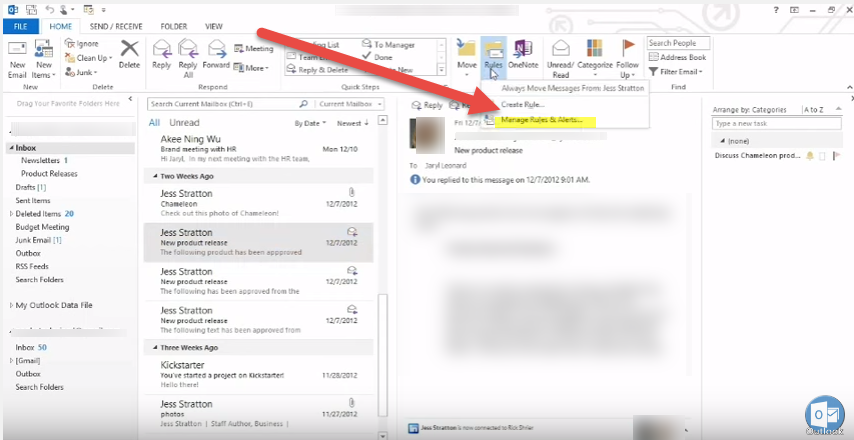Open the Move folder button
Image resolution: width=854 pixels, height=440 pixels.
467,59
